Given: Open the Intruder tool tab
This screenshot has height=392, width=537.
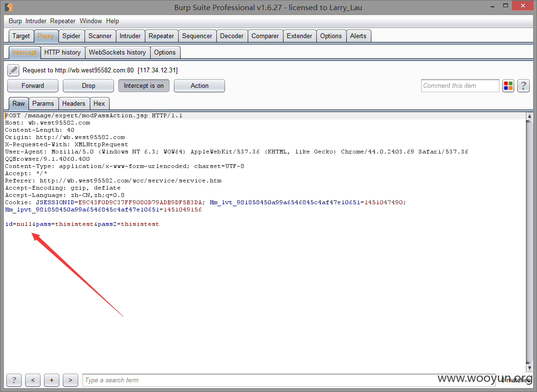Looking at the screenshot, I should point(130,36).
